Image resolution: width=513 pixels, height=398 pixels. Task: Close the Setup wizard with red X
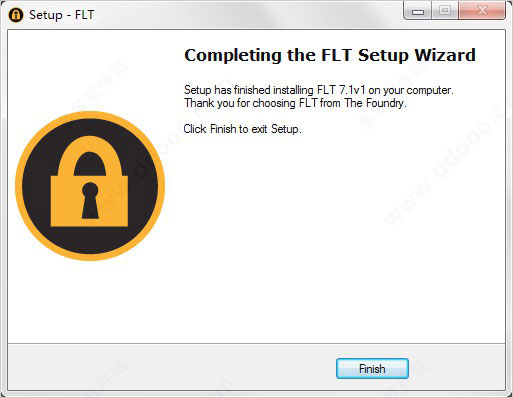(482, 11)
